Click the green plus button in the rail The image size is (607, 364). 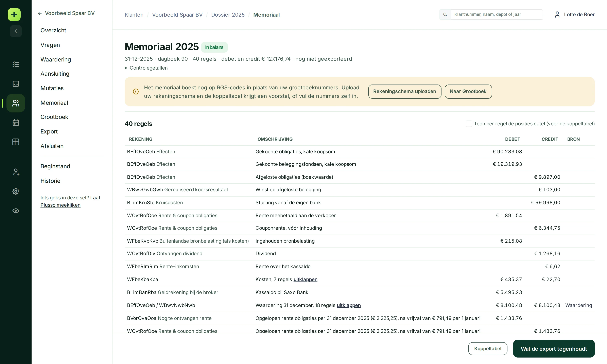pos(14,15)
